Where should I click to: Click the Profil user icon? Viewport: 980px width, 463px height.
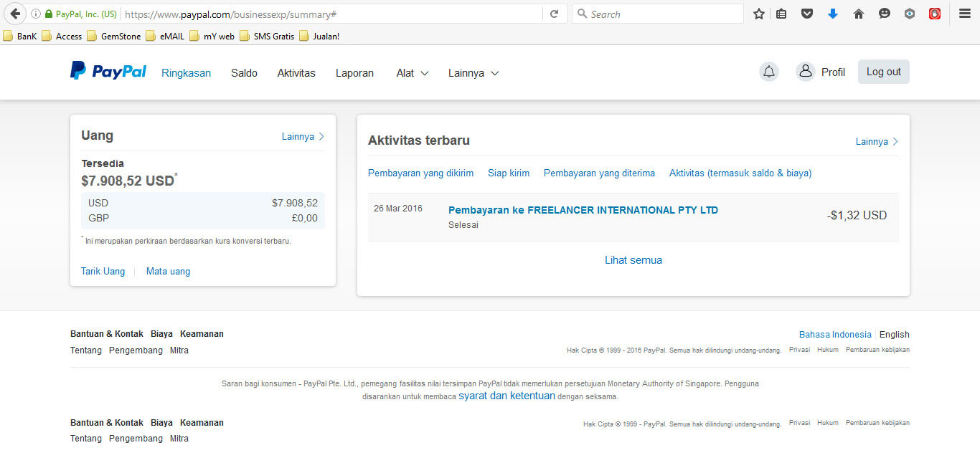point(806,72)
